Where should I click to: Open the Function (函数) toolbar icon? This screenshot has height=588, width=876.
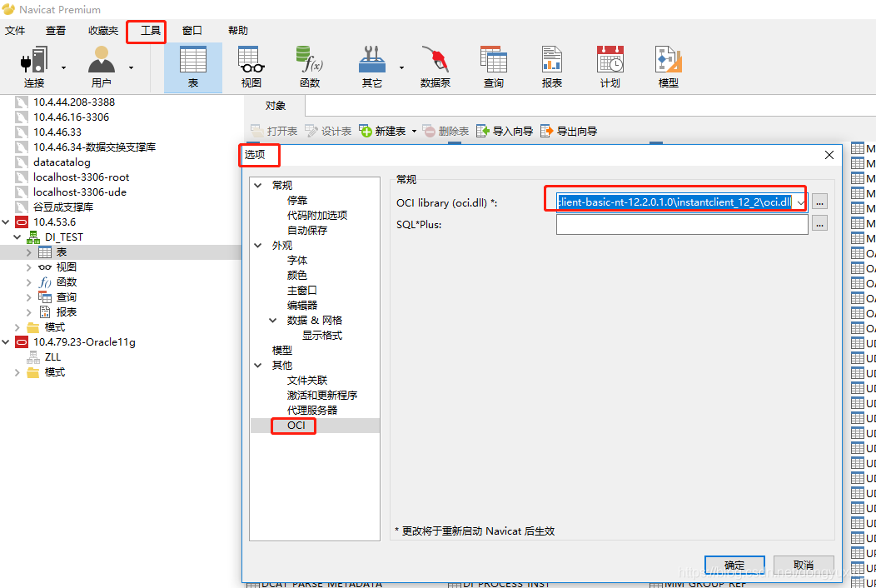[310, 60]
